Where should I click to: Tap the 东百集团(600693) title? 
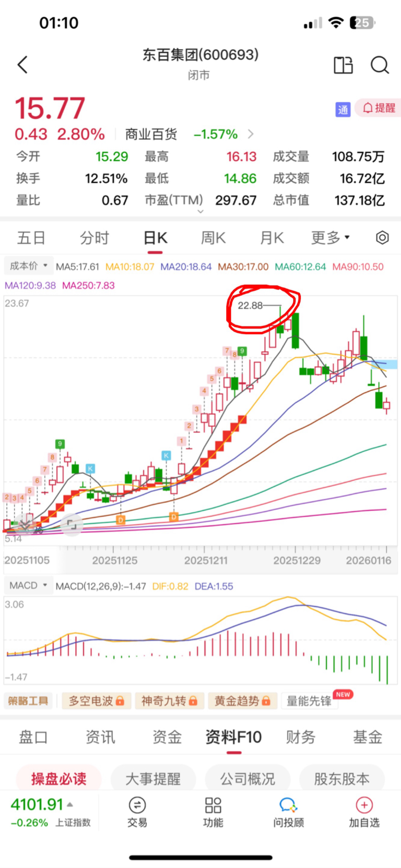(x=200, y=55)
